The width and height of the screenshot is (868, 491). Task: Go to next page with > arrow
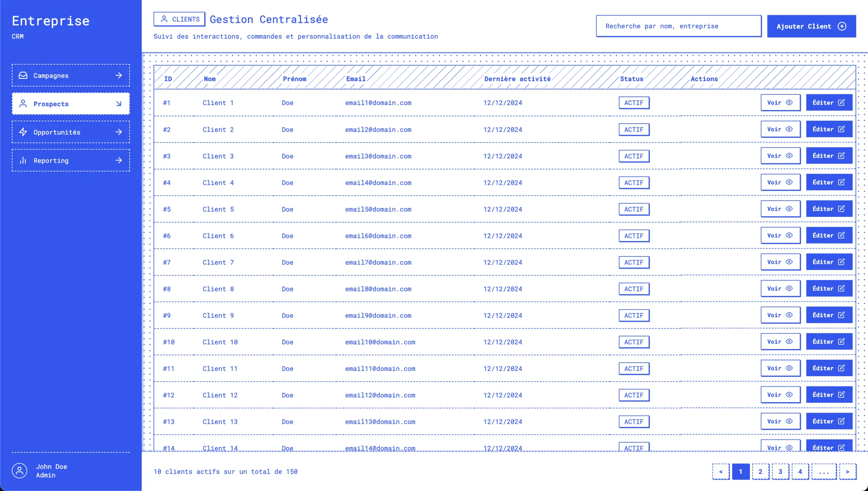click(x=847, y=471)
